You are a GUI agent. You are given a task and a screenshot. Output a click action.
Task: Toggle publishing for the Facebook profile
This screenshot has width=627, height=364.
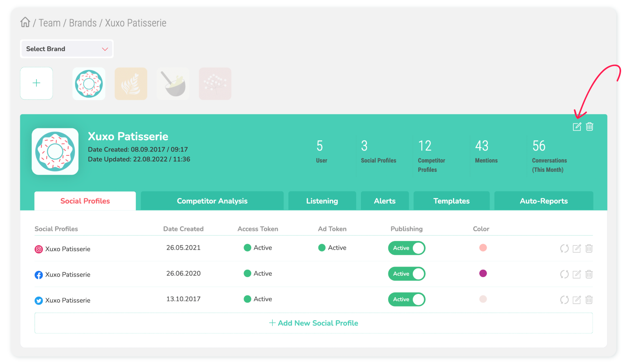point(407,274)
